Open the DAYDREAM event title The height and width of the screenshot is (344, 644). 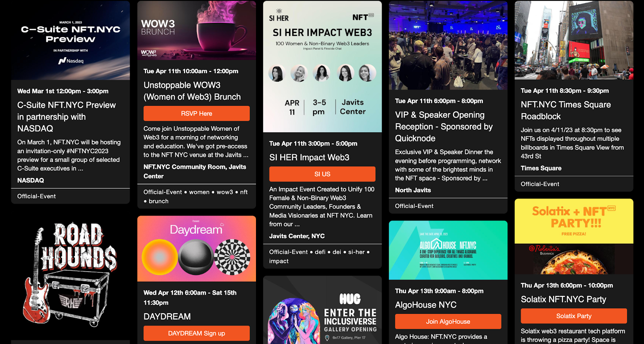pyautogui.click(x=167, y=317)
